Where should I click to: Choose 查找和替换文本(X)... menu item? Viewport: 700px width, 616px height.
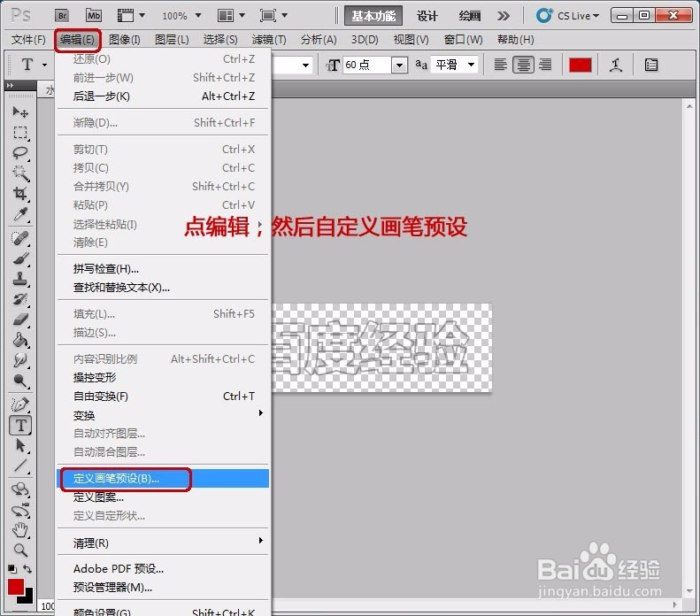click(x=163, y=288)
